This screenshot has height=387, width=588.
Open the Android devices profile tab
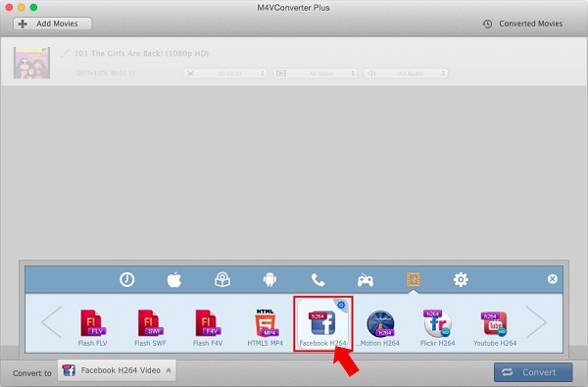269,280
